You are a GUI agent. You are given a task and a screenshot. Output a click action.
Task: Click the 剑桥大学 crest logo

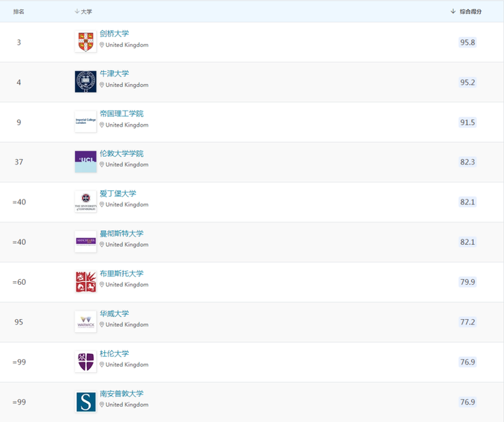point(85,41)
